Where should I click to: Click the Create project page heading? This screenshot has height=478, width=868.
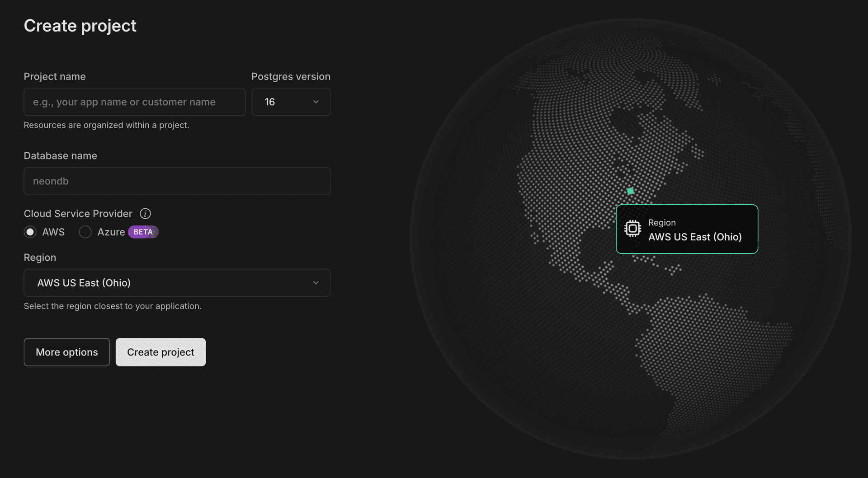(80, 26)
